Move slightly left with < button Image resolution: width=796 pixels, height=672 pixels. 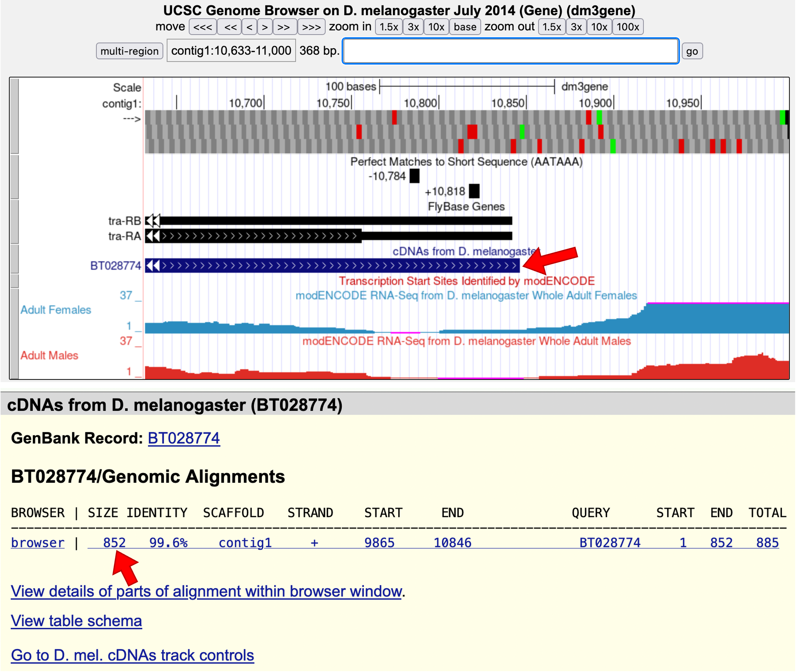pos(249,27)
